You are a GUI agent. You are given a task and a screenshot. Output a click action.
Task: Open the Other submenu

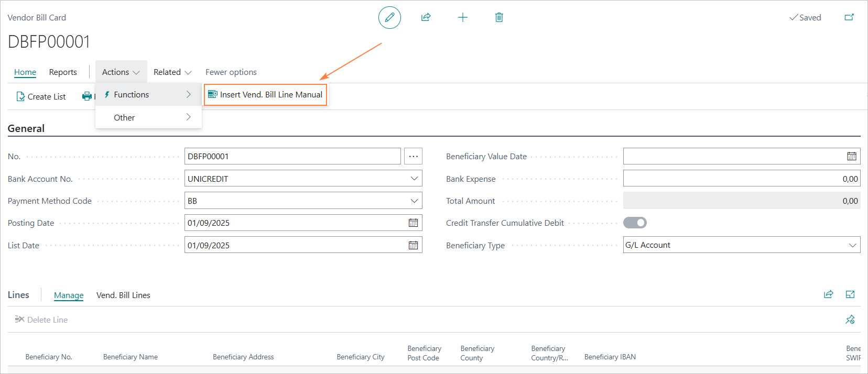[x=148, y=117]
